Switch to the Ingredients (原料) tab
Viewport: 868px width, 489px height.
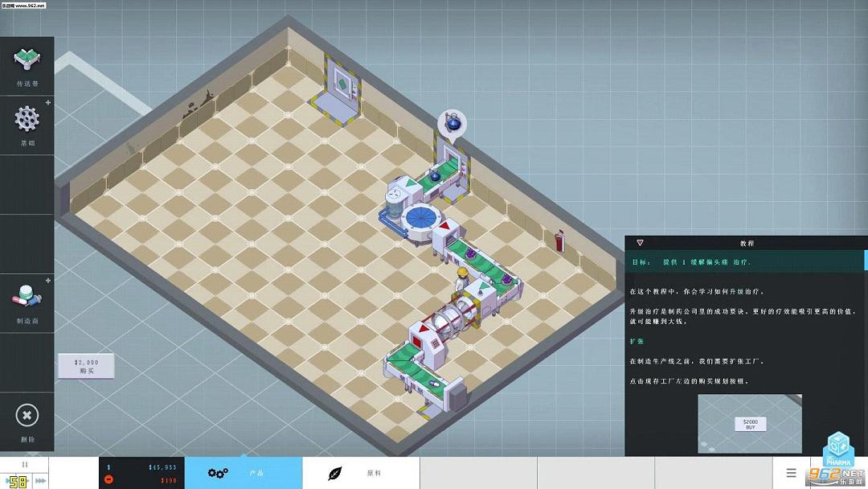361,473
